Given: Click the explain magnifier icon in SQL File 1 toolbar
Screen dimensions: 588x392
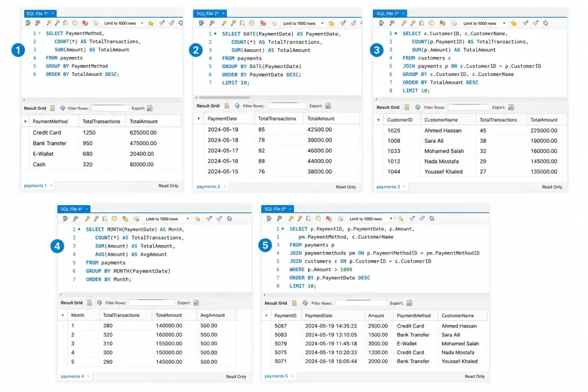Looking at the screenshot, I should (x=66, y=24).
